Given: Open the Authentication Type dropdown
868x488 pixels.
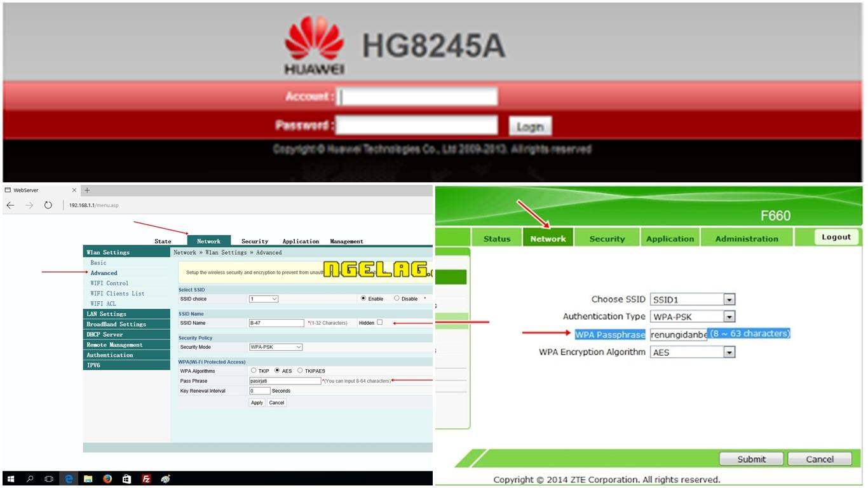Looking at the screenshot, I should pos(693,316).
